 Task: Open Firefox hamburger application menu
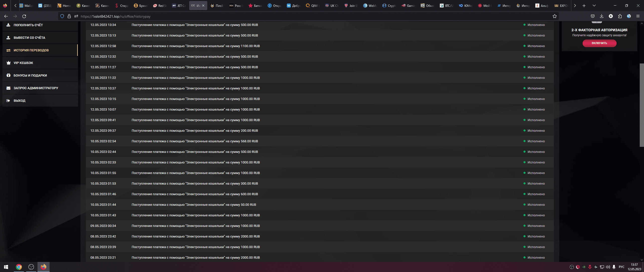click(638, 16)
